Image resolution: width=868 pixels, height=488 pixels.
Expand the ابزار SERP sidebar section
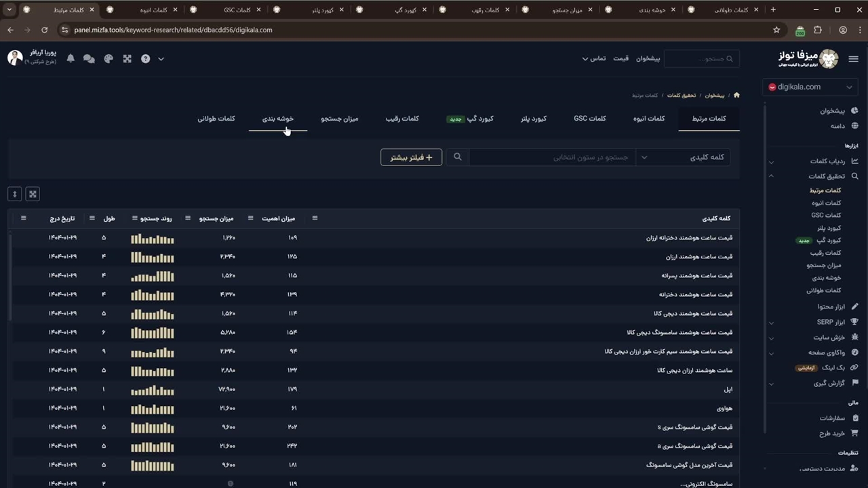tap(771, 323)
